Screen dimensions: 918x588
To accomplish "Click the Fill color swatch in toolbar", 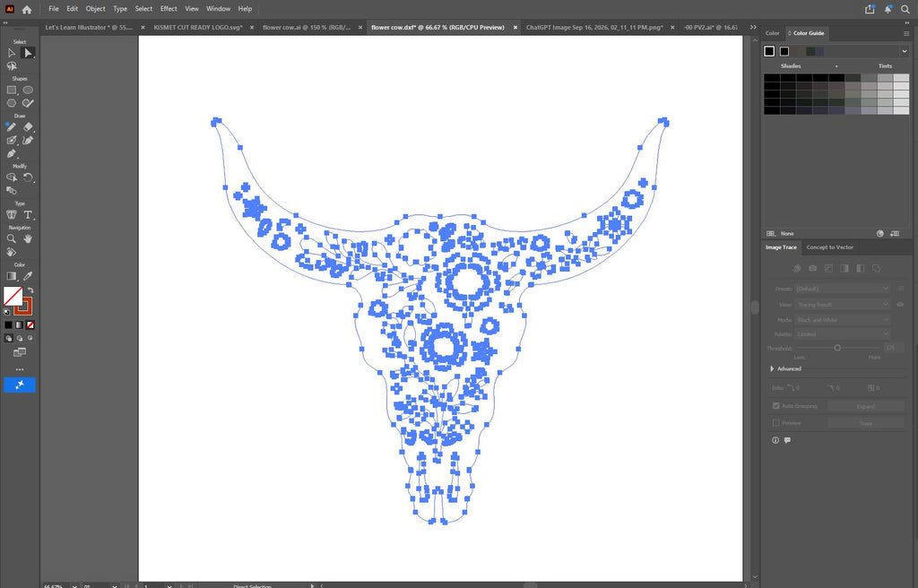I will click(13, 296).
